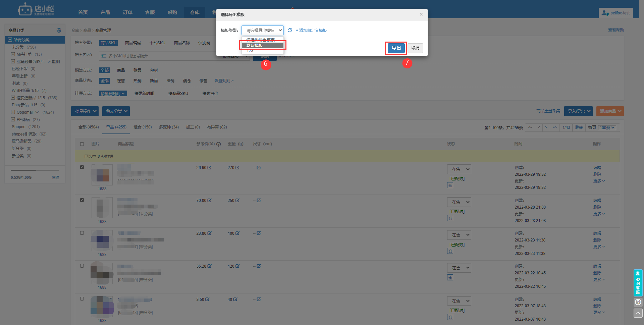Open the 100条 per-page dropdown

[x=607, y=127]
